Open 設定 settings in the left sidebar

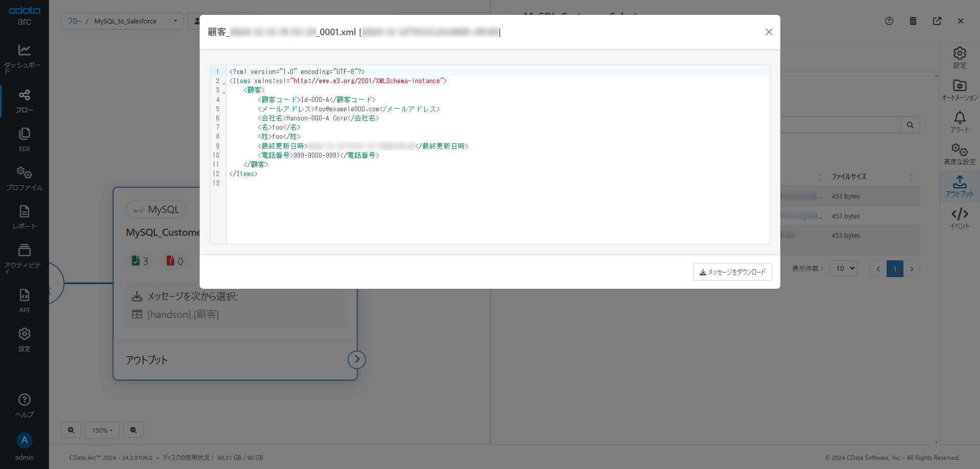24,340
